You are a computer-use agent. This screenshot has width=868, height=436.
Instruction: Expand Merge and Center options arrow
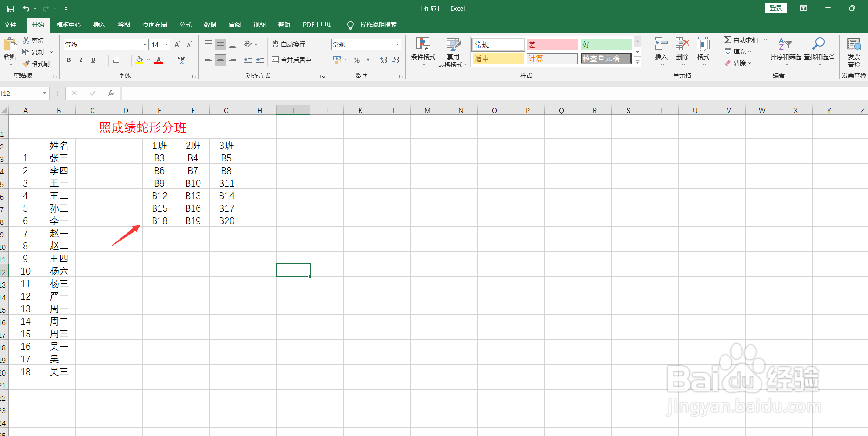319,60
